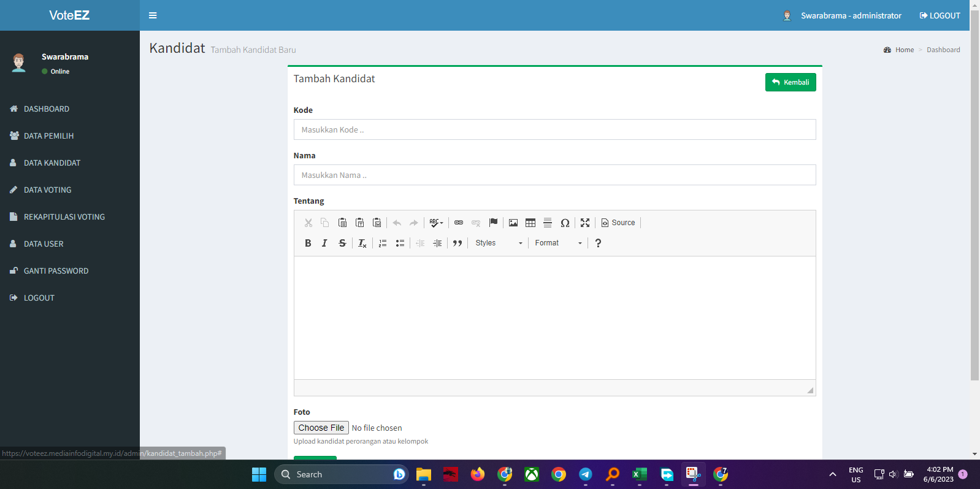Click the Nama input field
The image size is (980, 489).
tap(554, 175)
